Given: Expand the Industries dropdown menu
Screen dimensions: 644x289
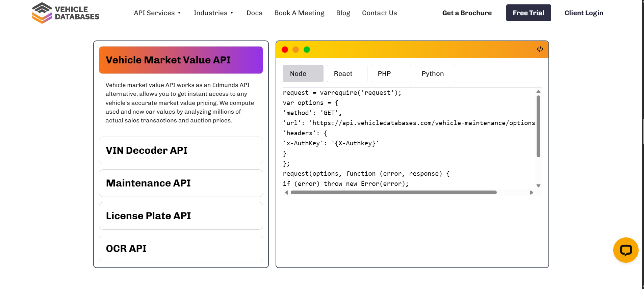Looking at the screenshot, I should 213,13.
